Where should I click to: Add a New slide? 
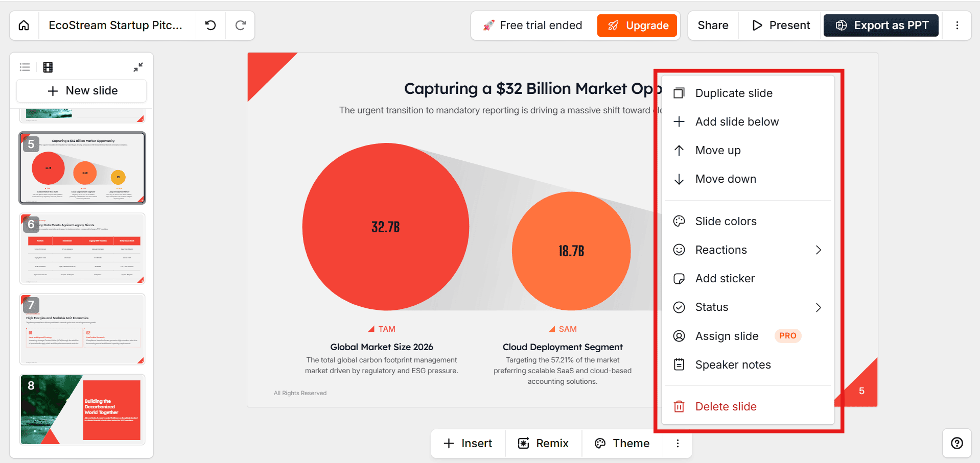click(82, 91)
